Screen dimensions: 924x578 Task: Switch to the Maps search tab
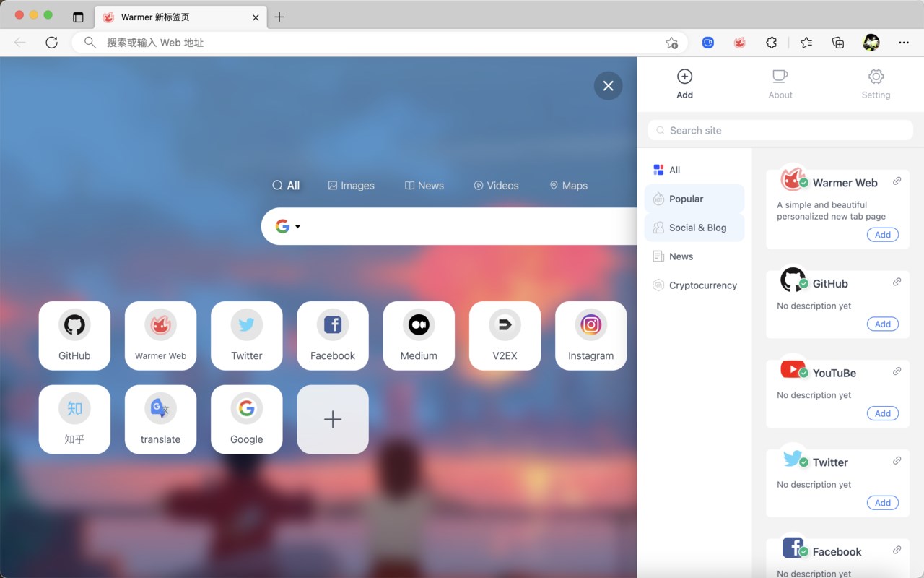tap(569, 186)
